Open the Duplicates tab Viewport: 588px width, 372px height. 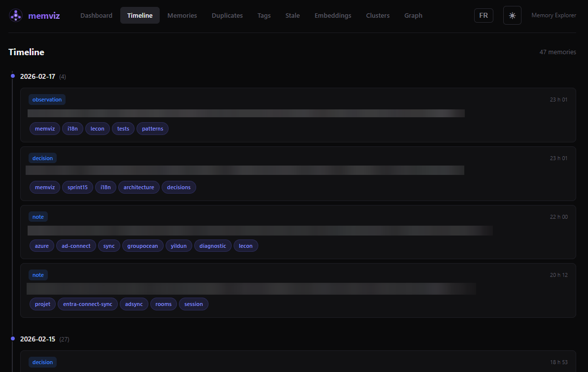(x=227, y=15)
